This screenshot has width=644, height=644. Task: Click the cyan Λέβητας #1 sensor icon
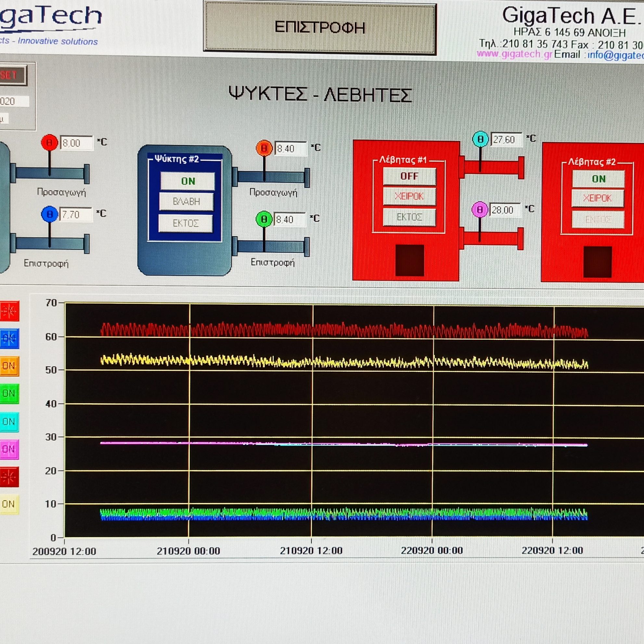480,139
